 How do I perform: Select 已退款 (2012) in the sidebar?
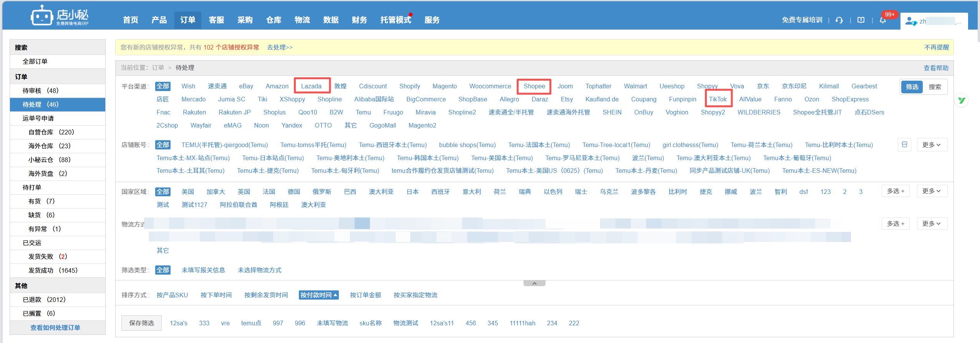pos(58,300)
